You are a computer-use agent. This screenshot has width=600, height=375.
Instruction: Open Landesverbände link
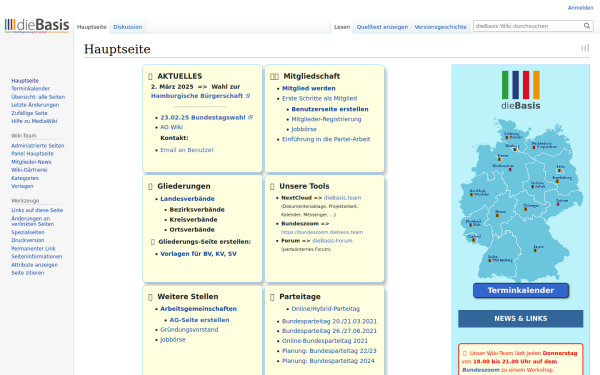pyautogui.click(x=188, y=199)
